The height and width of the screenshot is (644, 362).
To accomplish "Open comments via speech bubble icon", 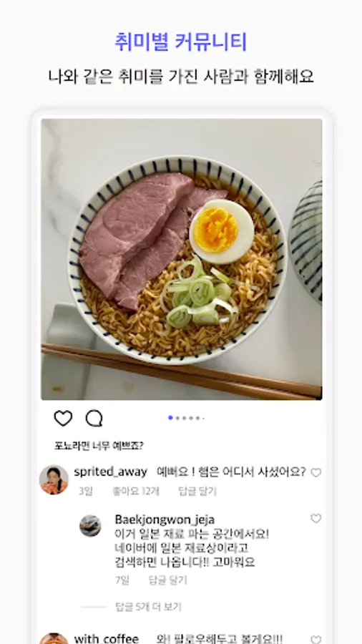I will (x=94, y=418).
